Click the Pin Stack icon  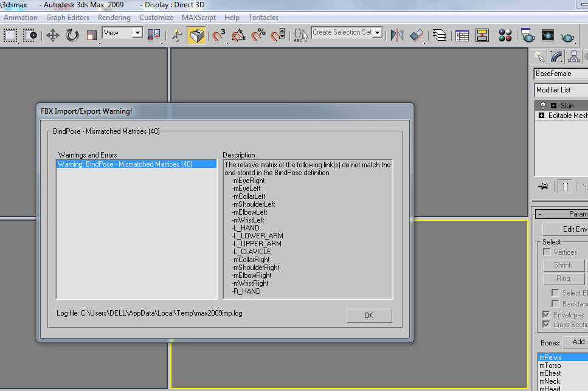tap(543, 186)
